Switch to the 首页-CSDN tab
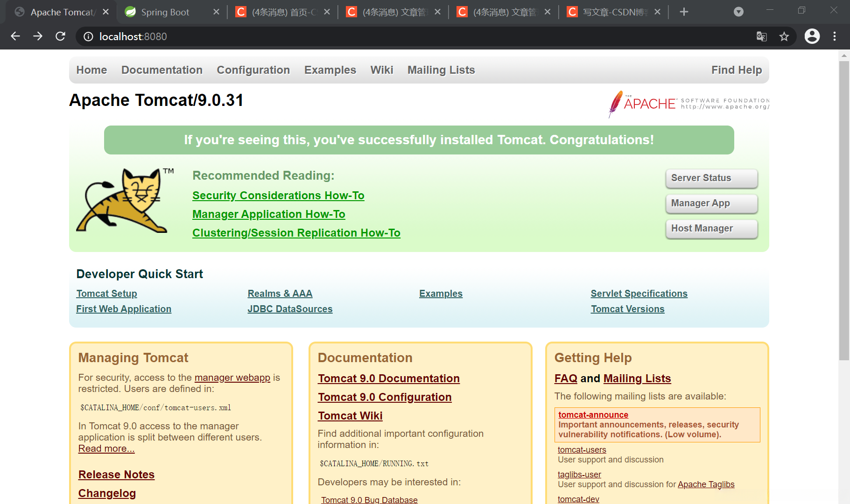Screen dimensions: 850x504 tap(282, 12)
